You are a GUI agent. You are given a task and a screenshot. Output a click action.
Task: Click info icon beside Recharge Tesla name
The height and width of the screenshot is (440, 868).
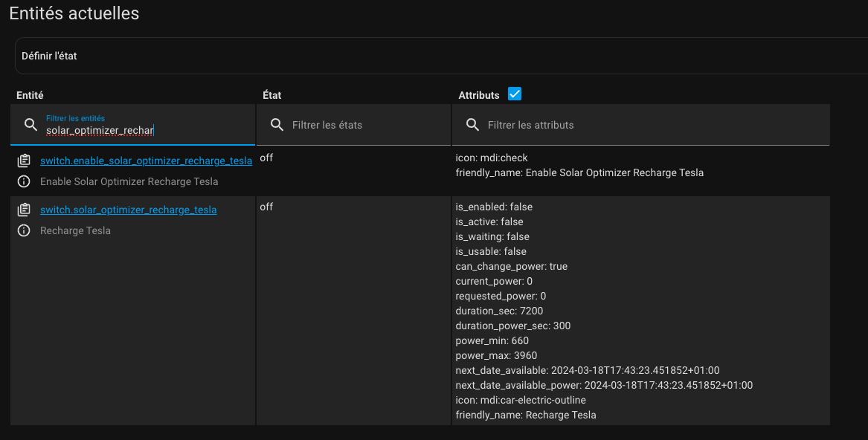24,230
